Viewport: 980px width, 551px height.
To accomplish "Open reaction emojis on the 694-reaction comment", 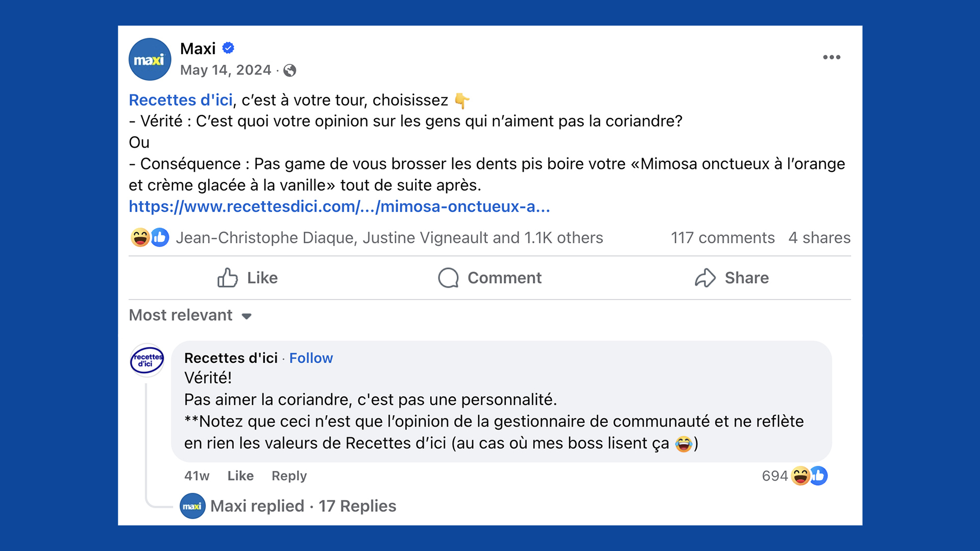I will (x=809, y=475).
